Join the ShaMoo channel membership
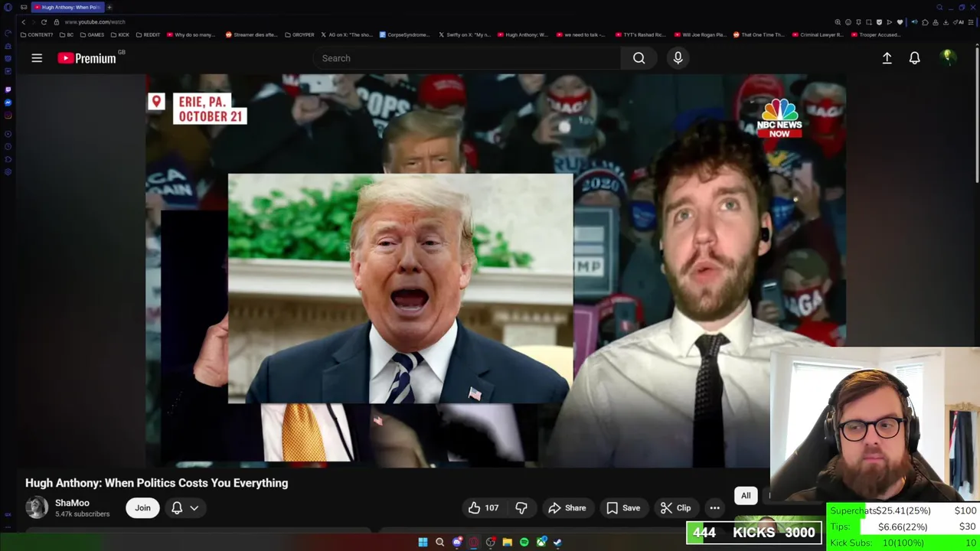 click(142, 508)
